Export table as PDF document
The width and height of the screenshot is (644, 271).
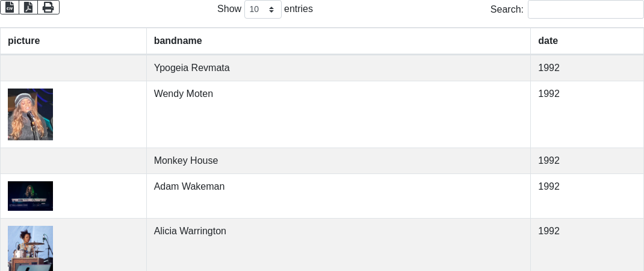point(28,7)
